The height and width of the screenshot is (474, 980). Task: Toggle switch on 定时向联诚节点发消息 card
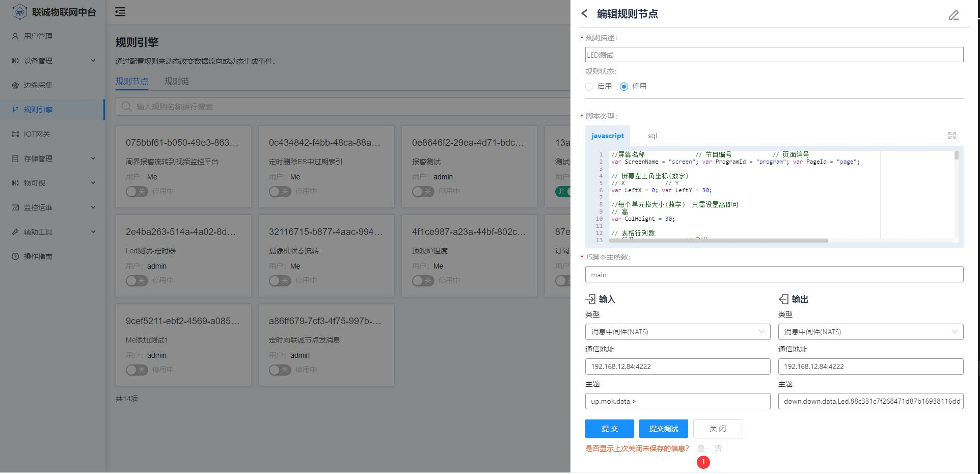(x=280, y=370)
